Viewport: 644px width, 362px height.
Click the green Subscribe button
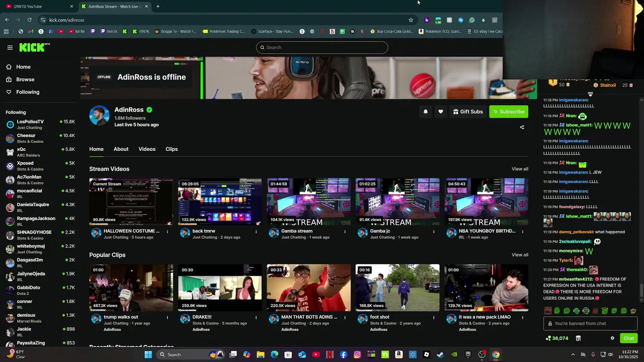pos(509,112)
